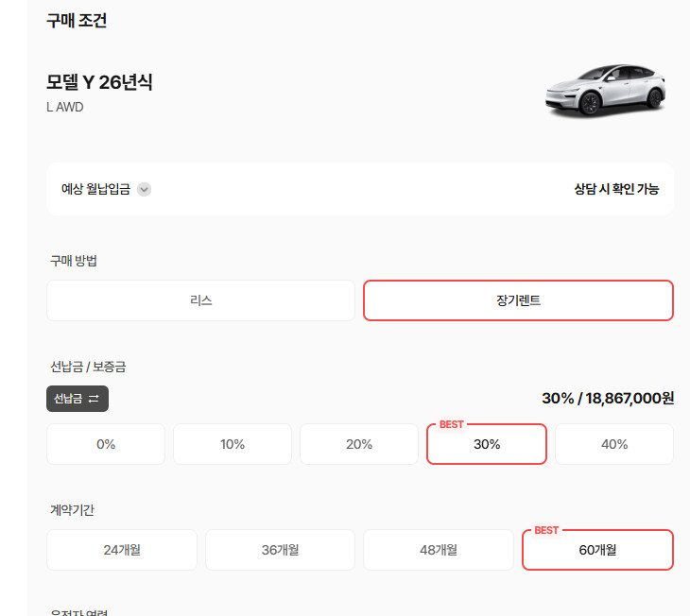This screenshot has height=616, width=690.
Task: Expand the 예상 월납입금 chevron icon
Action: point(144,189)
